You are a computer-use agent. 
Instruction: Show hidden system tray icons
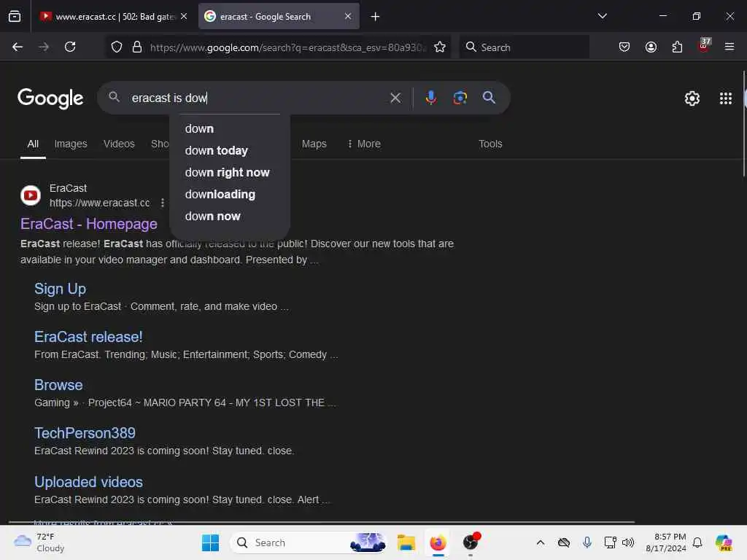[x=541, y=542]
